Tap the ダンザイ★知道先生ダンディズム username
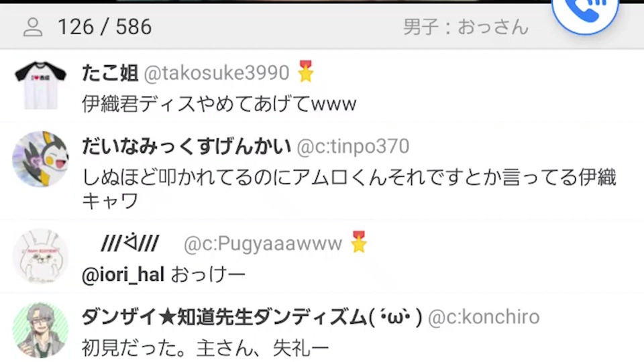 252,317
